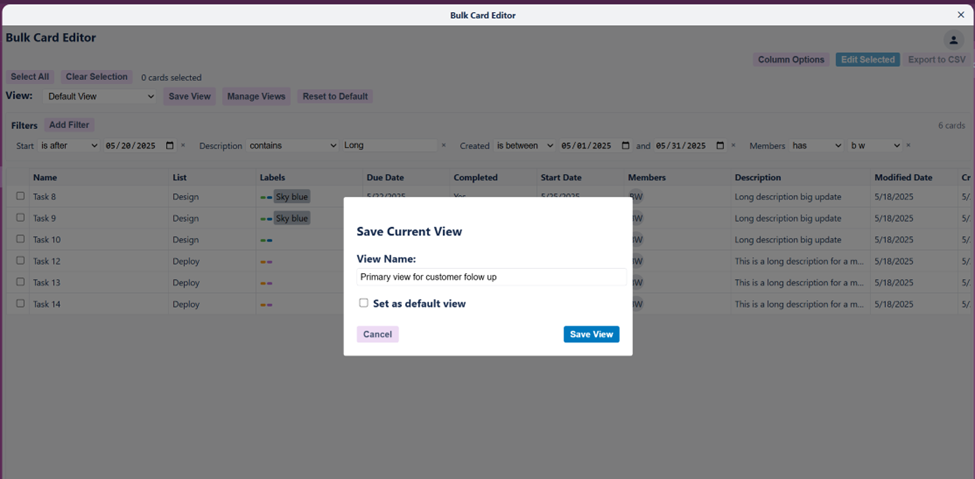Open the Default View dropdown

100,96
